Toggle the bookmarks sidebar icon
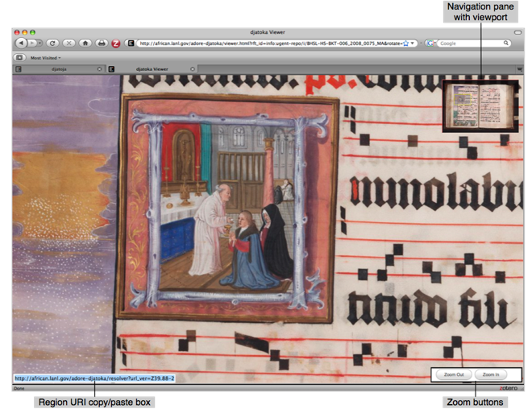 (19, 58)
